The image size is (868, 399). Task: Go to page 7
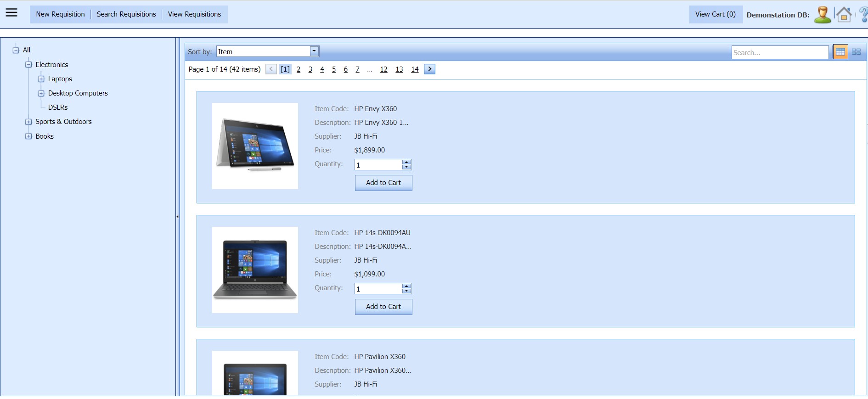pyautogui.click(x=358, y=69)
